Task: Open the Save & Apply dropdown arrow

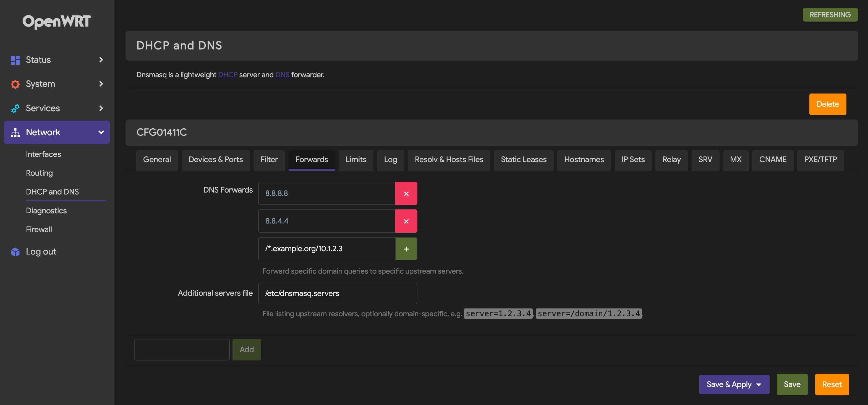Action: 759,385
